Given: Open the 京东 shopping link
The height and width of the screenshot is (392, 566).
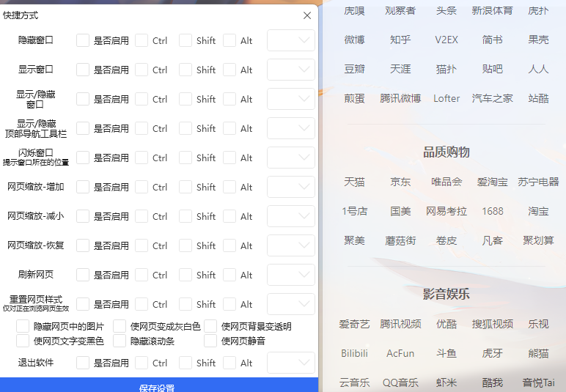Looking at the screenshot, I should pyautogui.click(x=400, y=182).
